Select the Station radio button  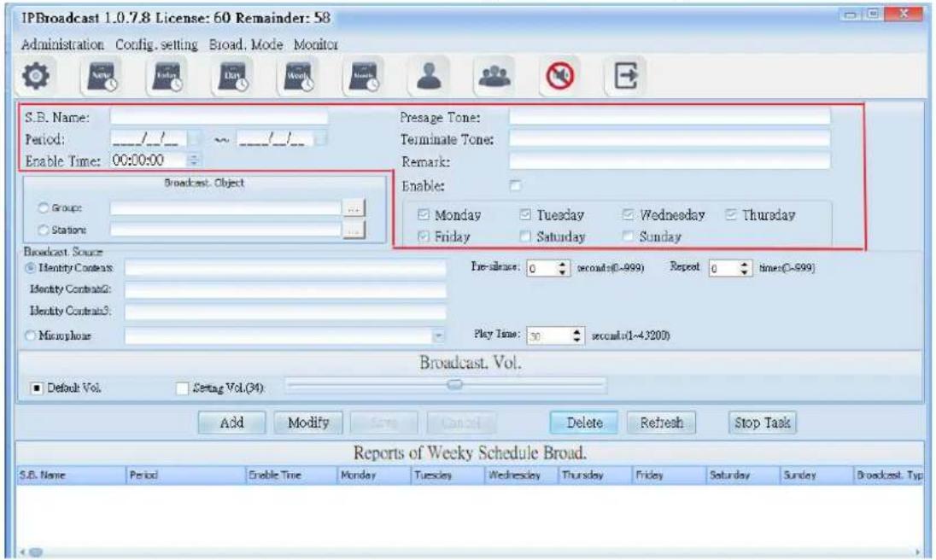[43, 230]
